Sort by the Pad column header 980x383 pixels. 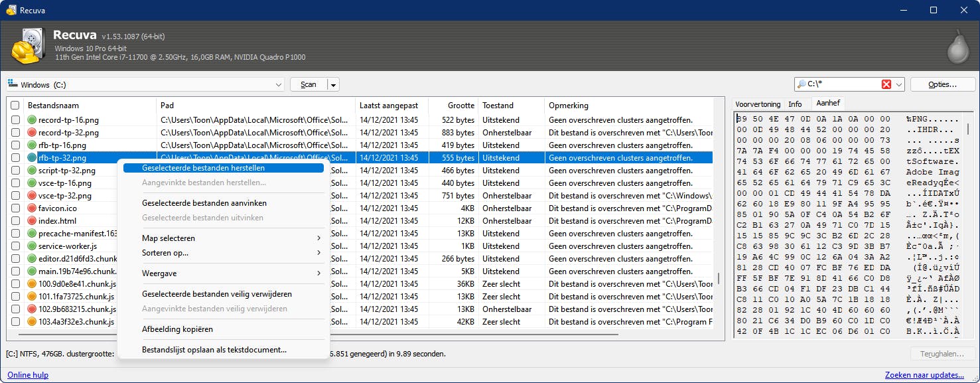click(x=255, y=106)
